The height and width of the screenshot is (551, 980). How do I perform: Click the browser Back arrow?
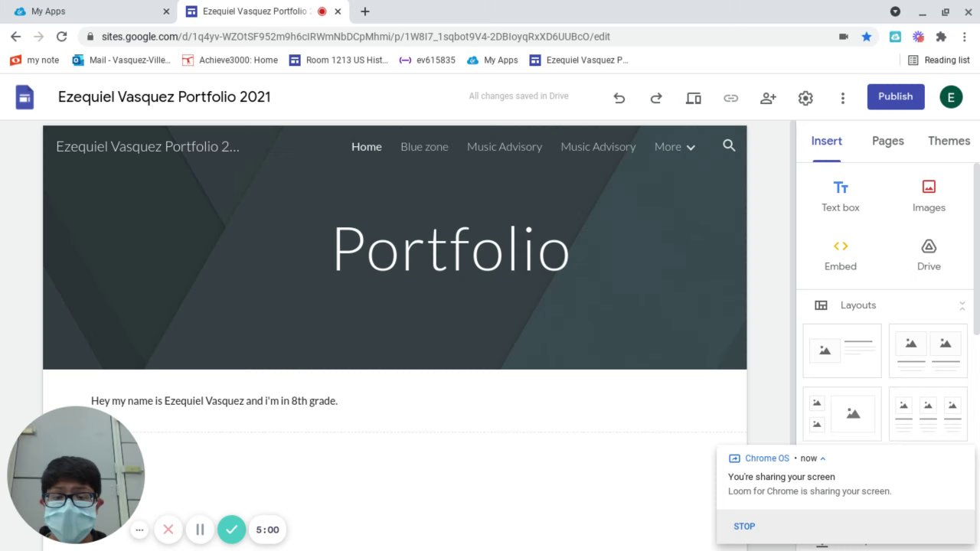pos(15,37)
